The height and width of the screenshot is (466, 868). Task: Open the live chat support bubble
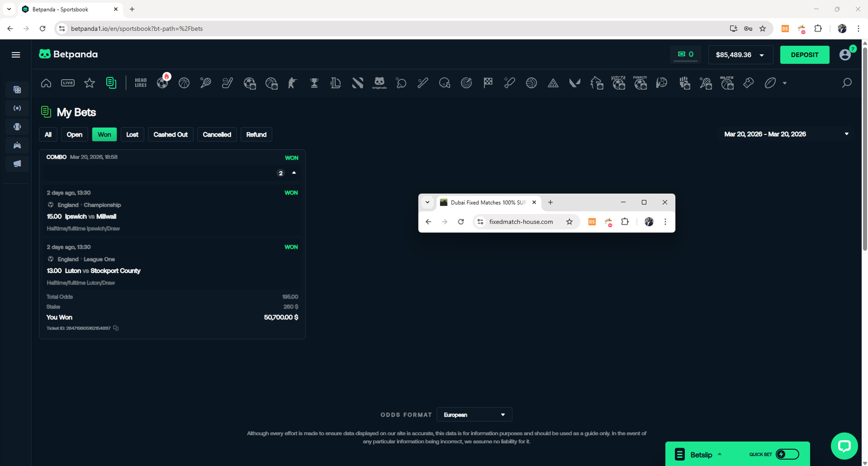[x=844, y=446]
